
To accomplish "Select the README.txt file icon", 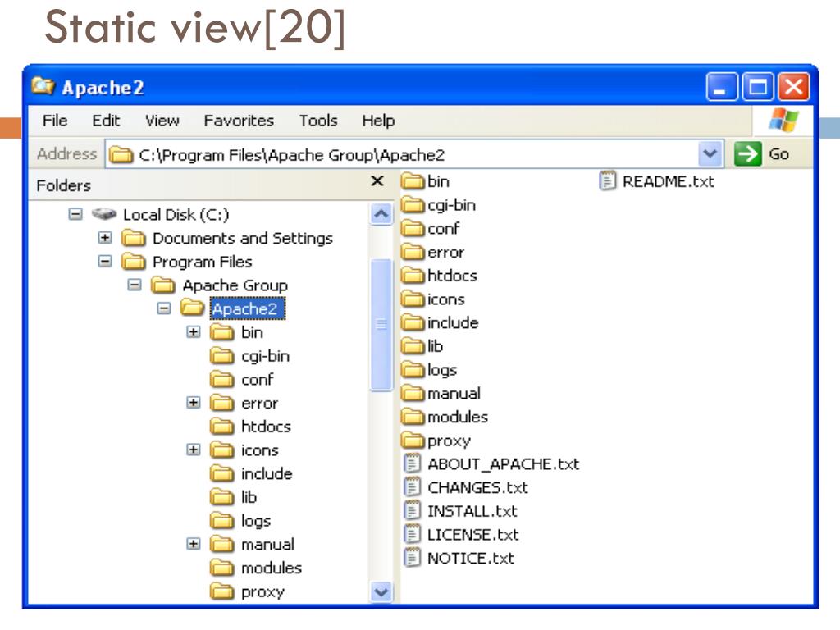I will (x=607, y=181).
